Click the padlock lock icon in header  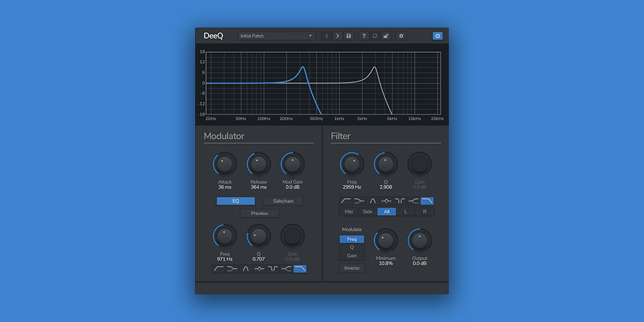(386, 36)
